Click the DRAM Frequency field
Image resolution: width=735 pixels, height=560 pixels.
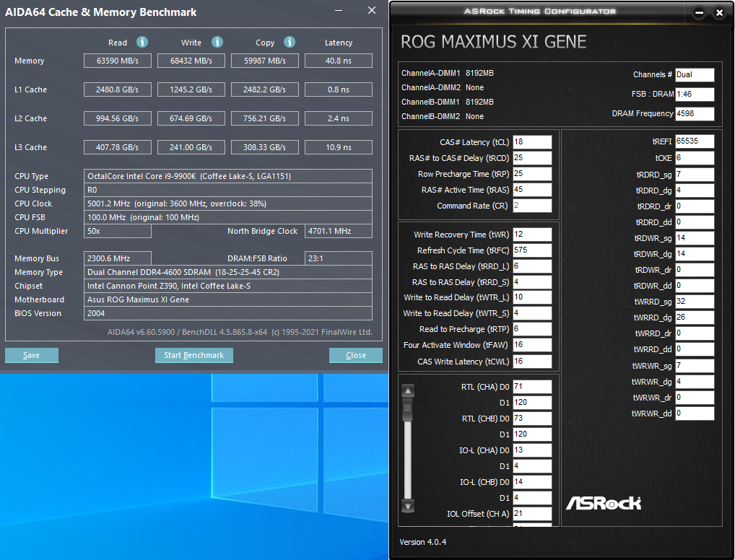pos(695,113)
